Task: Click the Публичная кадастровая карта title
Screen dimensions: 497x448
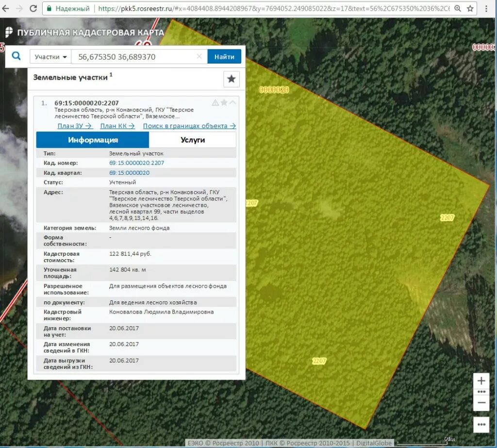Action: coord(91,33)
